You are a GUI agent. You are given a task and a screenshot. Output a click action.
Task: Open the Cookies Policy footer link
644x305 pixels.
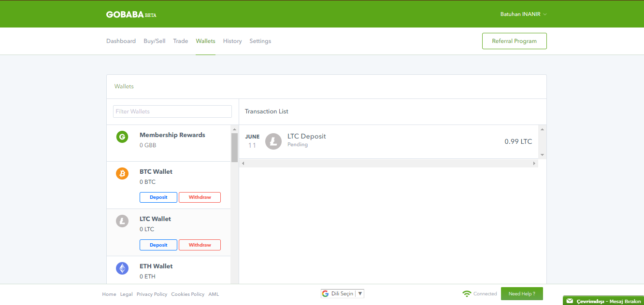tap(188, 294)
